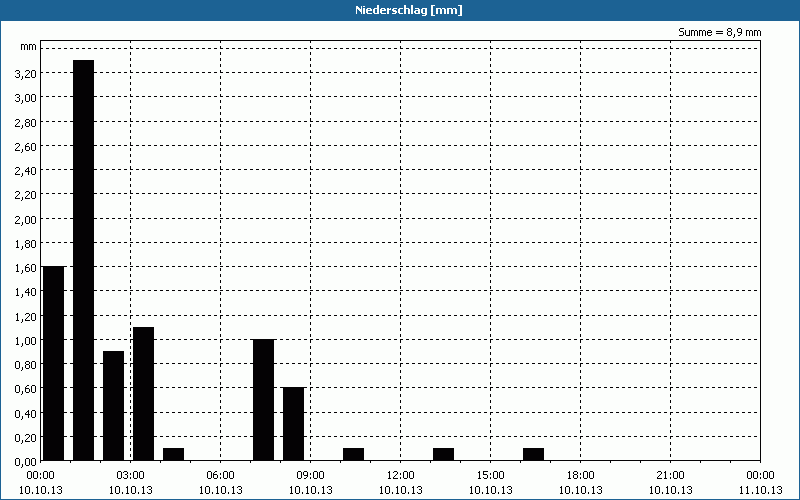The width and height of the screenshot is (800, 500).
Task: Click the 0,90 mm bar before 03:00
Action: [x=113, y=406]
